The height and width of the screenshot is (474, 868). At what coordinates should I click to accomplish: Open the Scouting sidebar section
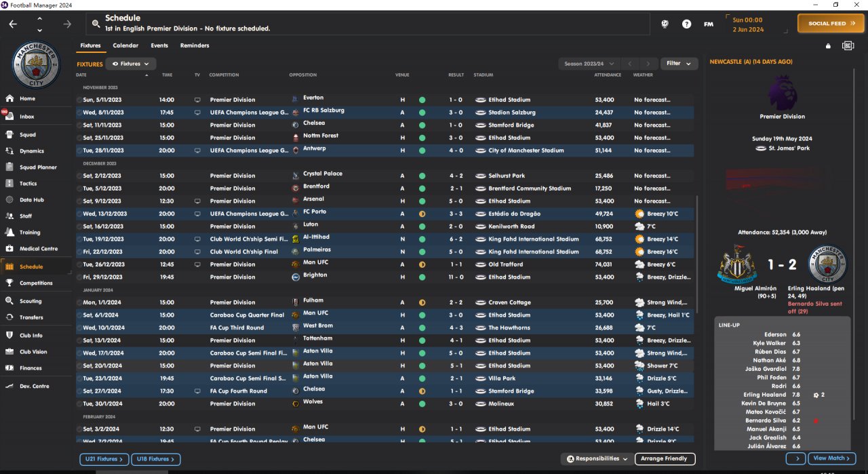click(x=30, y=301)
